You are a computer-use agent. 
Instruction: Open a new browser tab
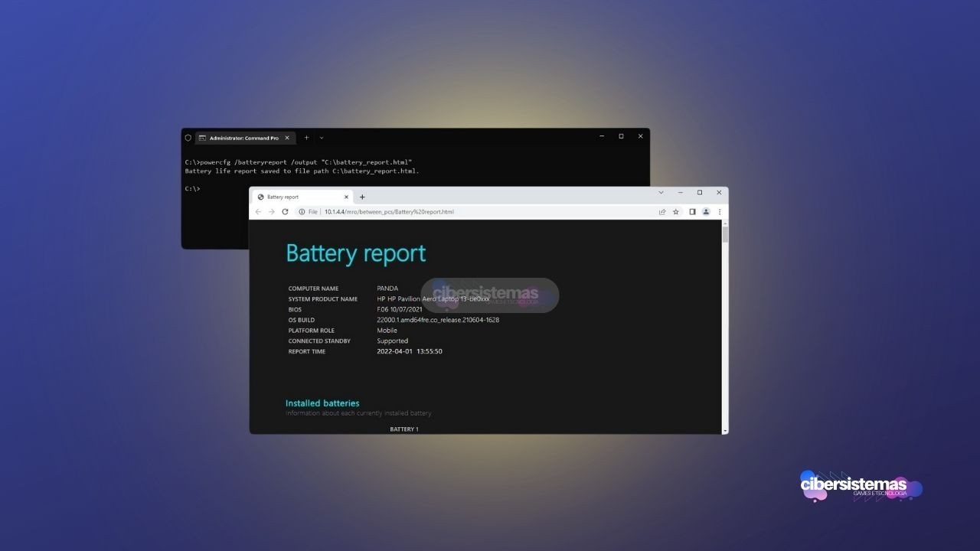click(362, 197)
